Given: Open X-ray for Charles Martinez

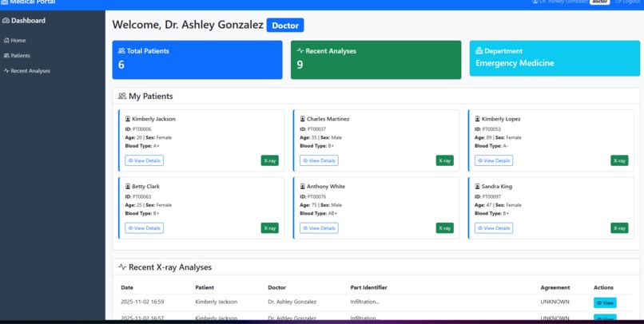Looking at the screenshot, I should click(445, 160).
